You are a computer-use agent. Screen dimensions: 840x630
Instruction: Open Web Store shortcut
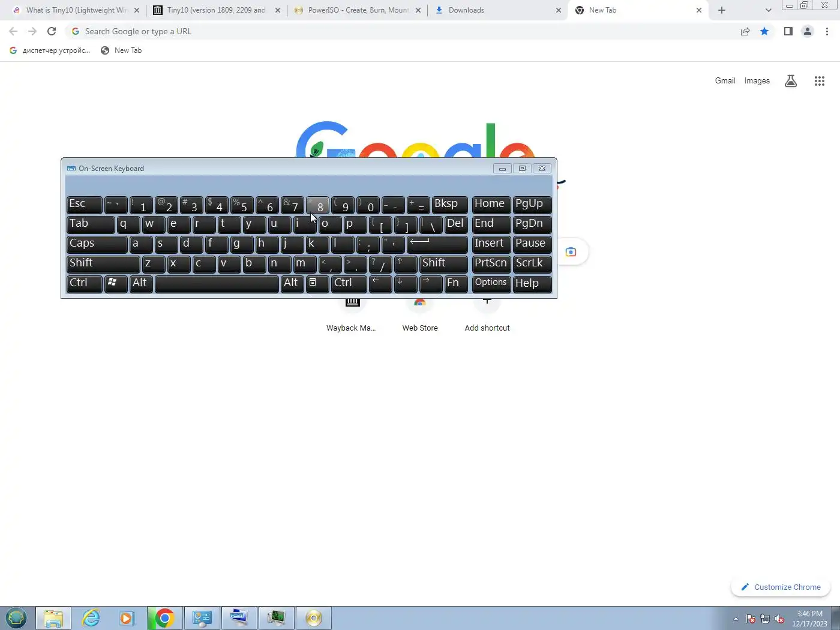(420, 314)
